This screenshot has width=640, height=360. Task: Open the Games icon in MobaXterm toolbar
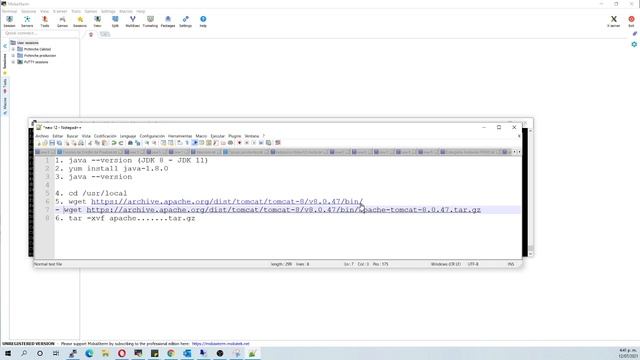[x=62, y=21]
